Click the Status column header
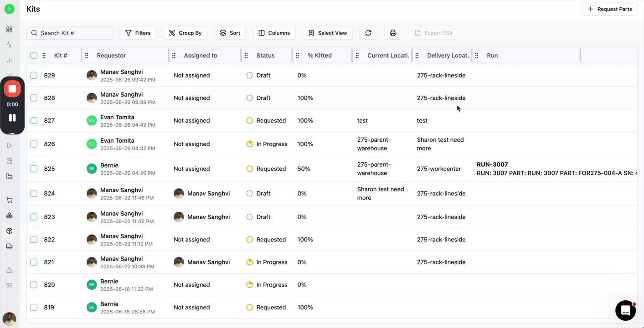 coord(265,56)
